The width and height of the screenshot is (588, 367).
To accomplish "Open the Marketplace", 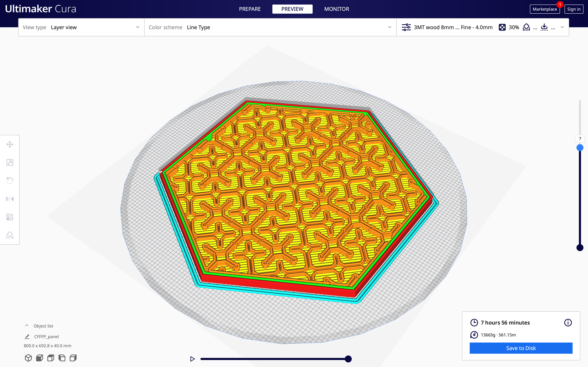I will click(544, 9).
